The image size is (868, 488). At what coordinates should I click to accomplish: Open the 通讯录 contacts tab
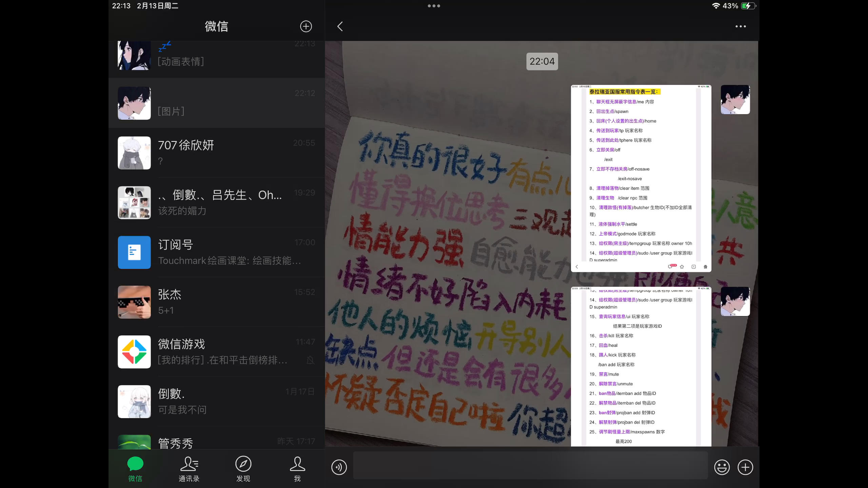[x=189, y=469]
